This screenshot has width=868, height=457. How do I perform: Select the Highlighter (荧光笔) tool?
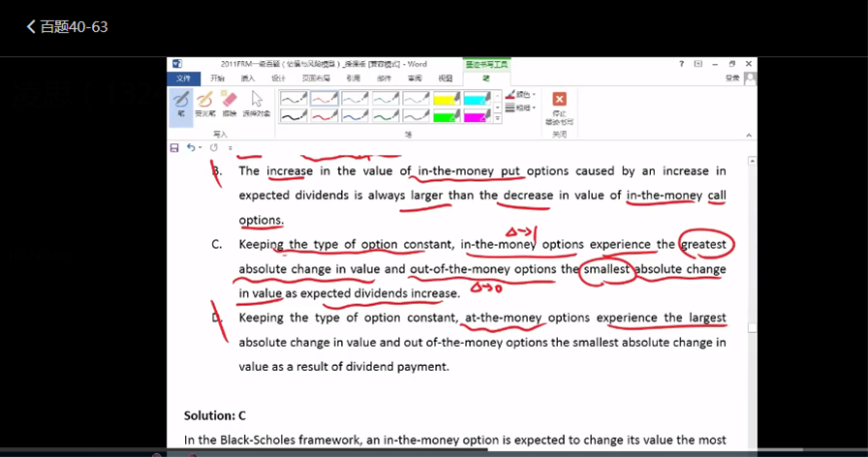205,105
